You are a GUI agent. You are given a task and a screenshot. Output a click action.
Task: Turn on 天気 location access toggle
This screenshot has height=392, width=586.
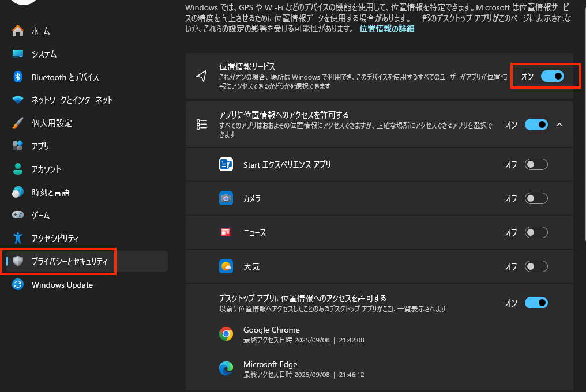click(535, 266)
